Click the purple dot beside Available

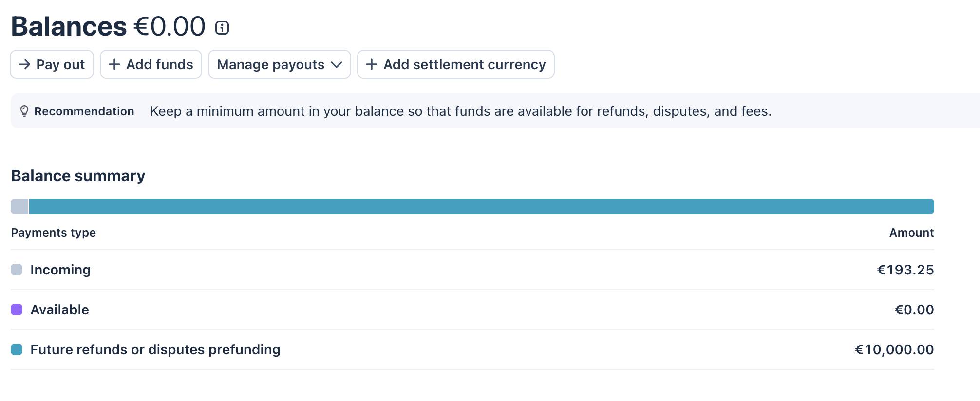click(x=17, y=310)
